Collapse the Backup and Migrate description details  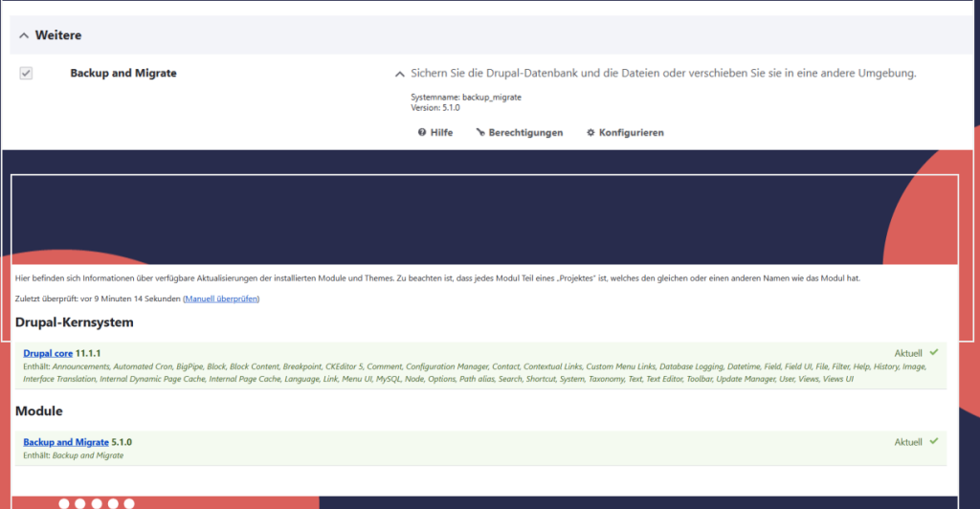pyautogui.click(x=399, y=74)
